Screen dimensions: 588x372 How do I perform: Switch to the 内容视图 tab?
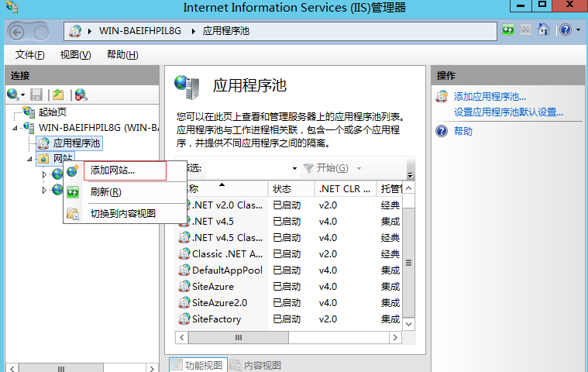point(258,365)
